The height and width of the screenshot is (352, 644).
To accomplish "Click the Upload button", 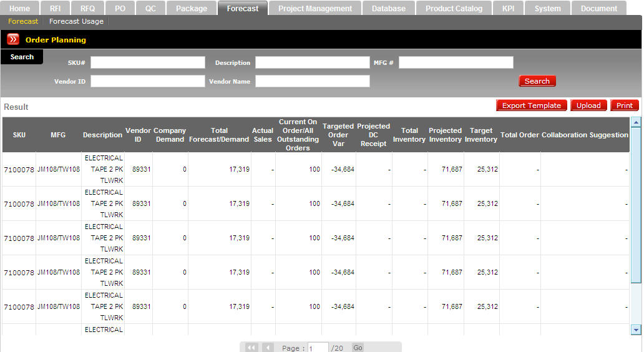I will (x=588, y=105).
